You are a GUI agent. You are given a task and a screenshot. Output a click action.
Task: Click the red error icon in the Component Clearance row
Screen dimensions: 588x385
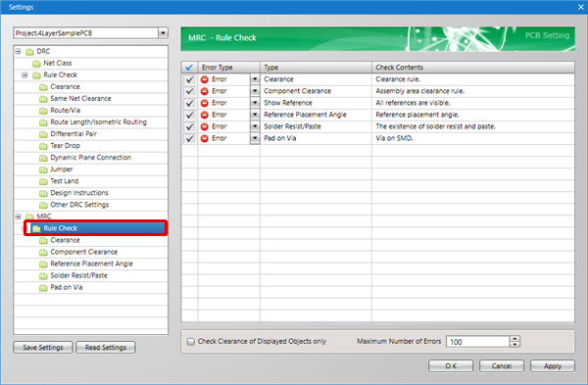(x=205, y=91)
